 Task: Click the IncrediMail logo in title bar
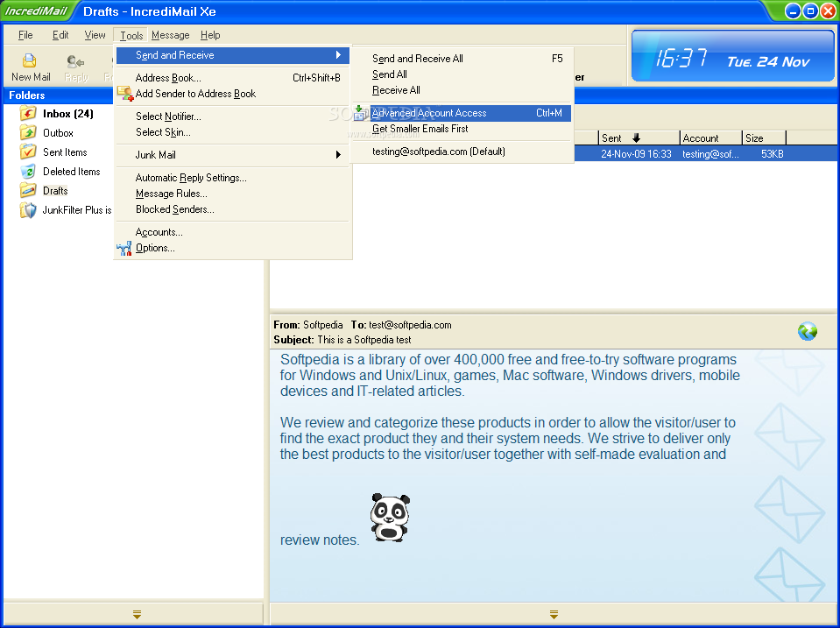(x=36, y=11)
